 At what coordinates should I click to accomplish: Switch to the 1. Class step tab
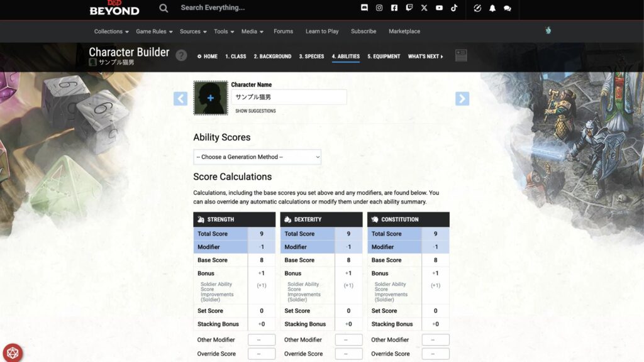pyautogui.click(x=236, y=57)
